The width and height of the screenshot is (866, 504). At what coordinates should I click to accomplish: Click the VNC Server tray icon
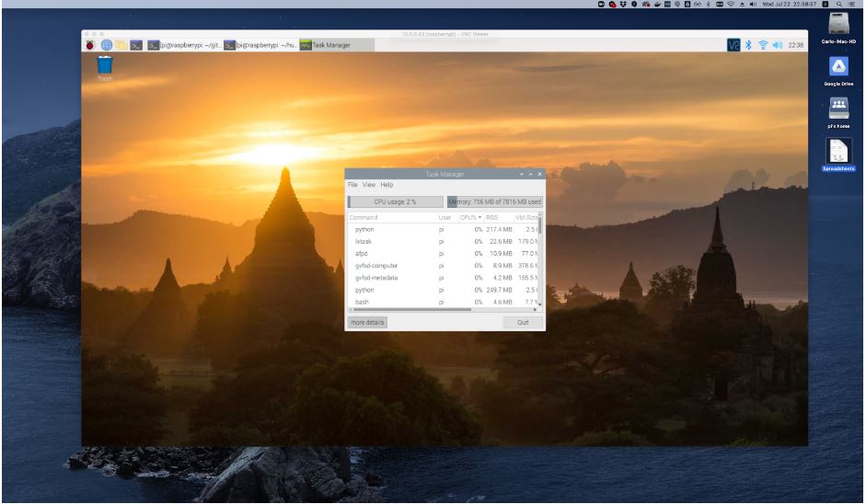[733, 45]
